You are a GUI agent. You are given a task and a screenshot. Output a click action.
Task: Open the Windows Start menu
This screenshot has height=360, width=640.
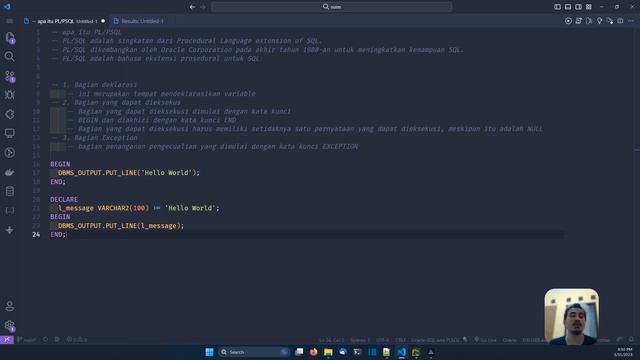point(209,352)
